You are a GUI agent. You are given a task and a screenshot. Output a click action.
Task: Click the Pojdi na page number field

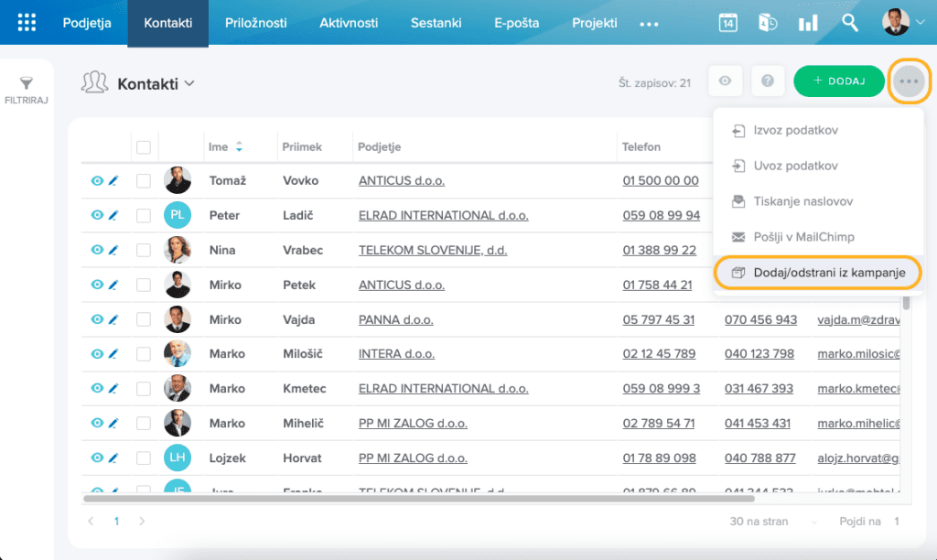[897, 522]
